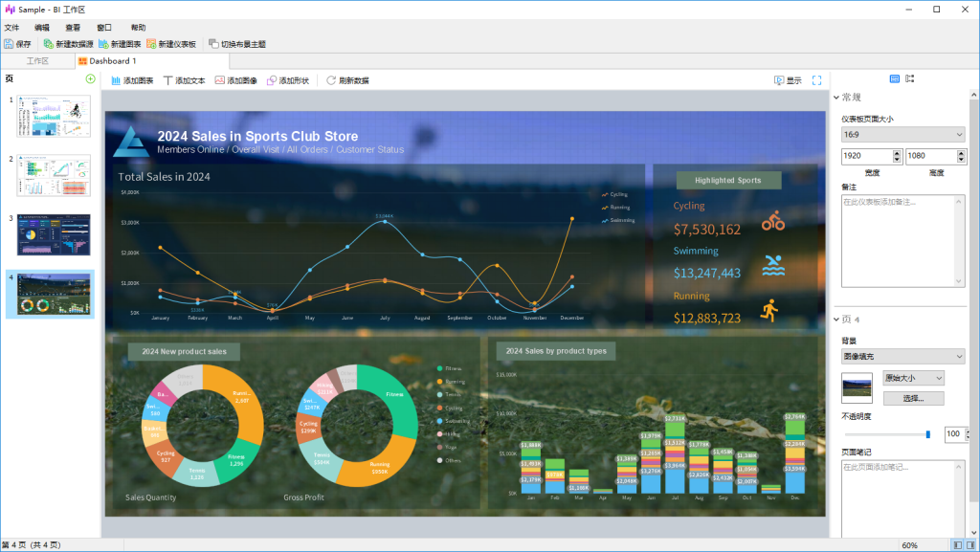Toggle fullscreen mode for the dashboard canvas
The width and height of the screenshot is (980, 552).
click(x=816, y=80)
